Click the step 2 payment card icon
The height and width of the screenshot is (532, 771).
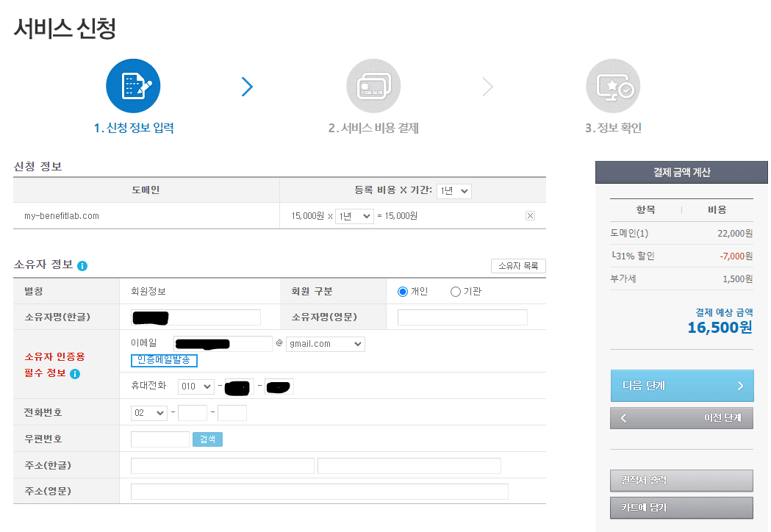[373, 85]
